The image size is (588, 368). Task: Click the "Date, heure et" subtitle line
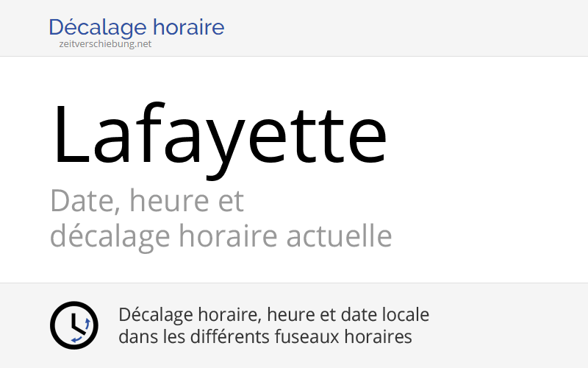tap(147, 200)
